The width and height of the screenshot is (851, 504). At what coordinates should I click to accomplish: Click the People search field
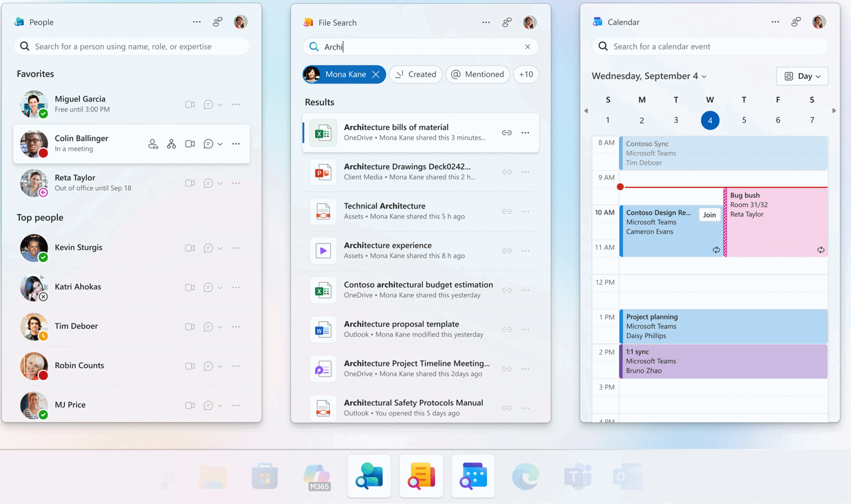coord(131,46)
